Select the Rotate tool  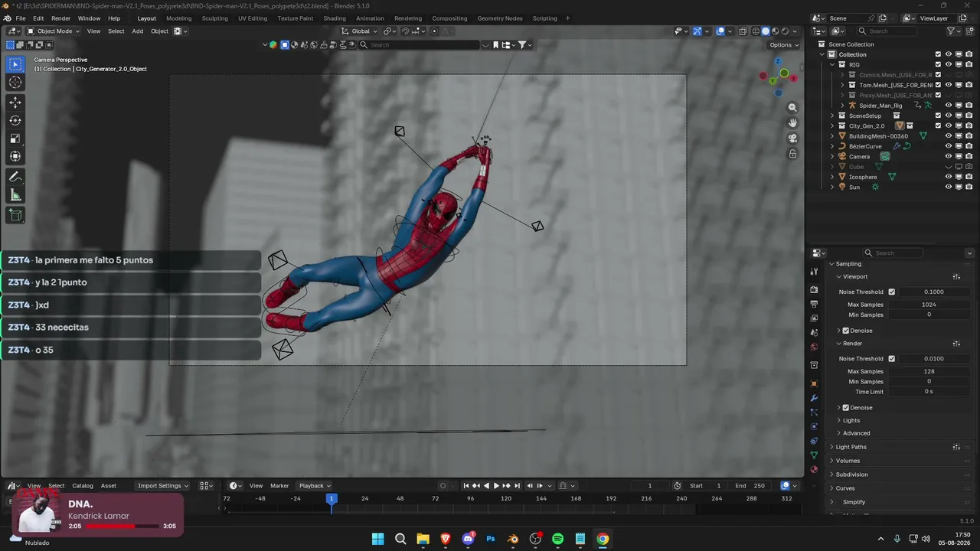tap(15, 120)
